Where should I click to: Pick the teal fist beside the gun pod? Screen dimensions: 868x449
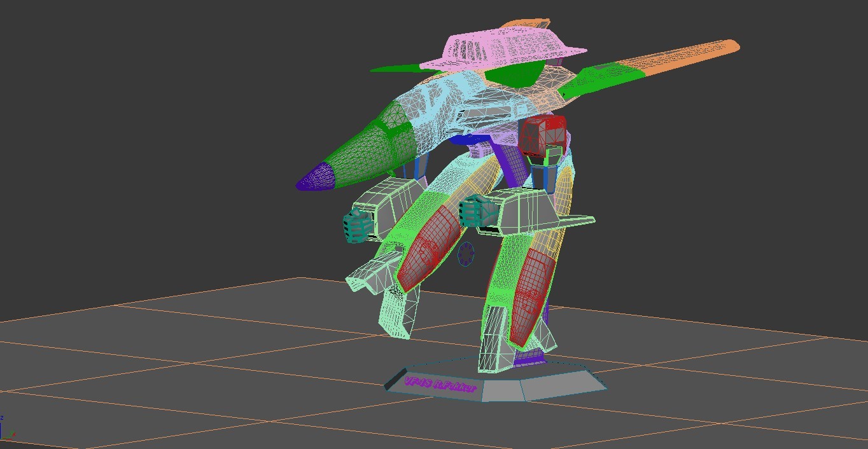(x=358, y=226)
